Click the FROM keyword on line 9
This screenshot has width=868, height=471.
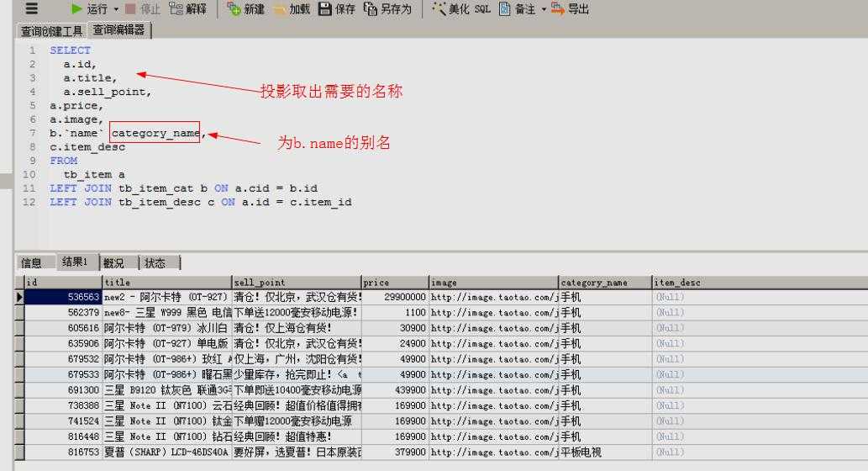pos(64,161)
